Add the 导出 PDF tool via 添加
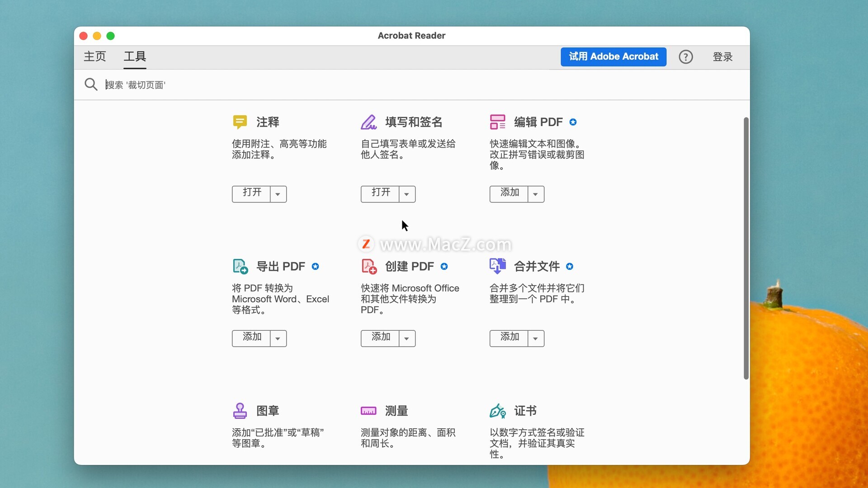The image size is (868, 488). click(x=251, y=338)
